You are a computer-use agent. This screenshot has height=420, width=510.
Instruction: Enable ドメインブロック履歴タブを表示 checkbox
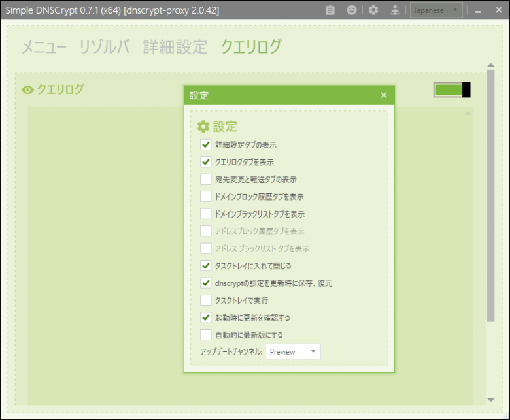(x=205, y=197)
